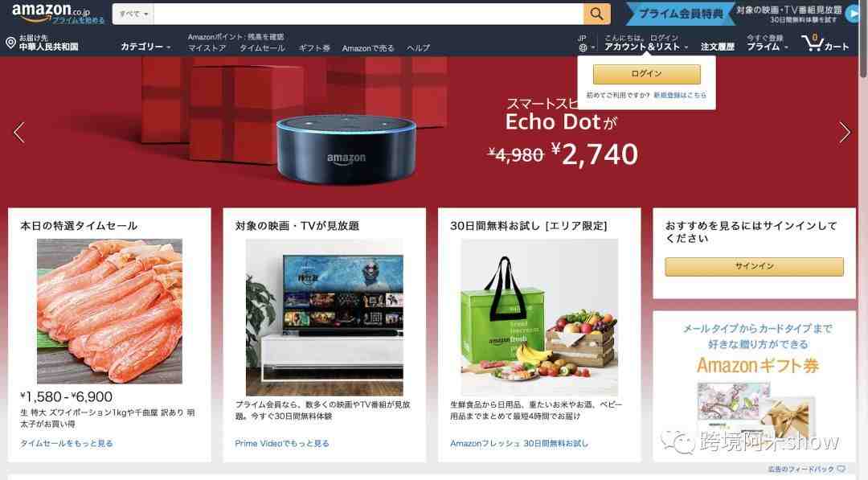Expand the カテゴリー dropdown menu
This screenshot has height=480, width=868.
(145, 47)
